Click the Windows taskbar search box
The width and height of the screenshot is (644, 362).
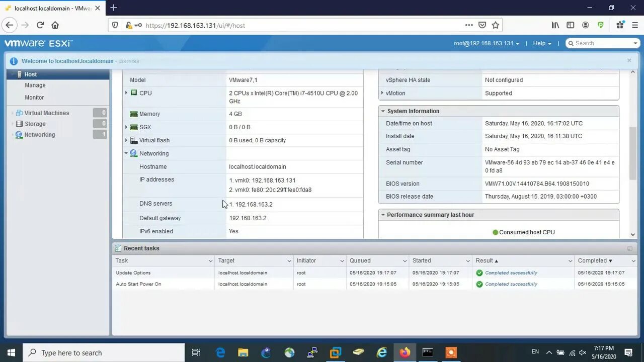click(104, 352)
